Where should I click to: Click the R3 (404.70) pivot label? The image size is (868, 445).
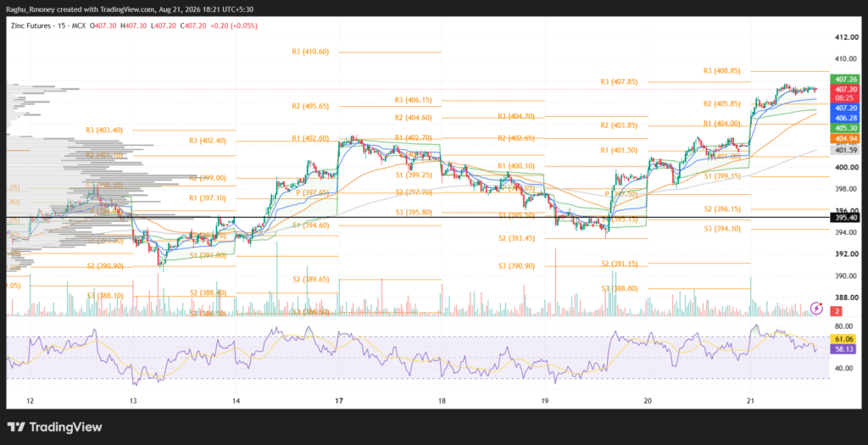pyautogui.click(x=516, y=116)
